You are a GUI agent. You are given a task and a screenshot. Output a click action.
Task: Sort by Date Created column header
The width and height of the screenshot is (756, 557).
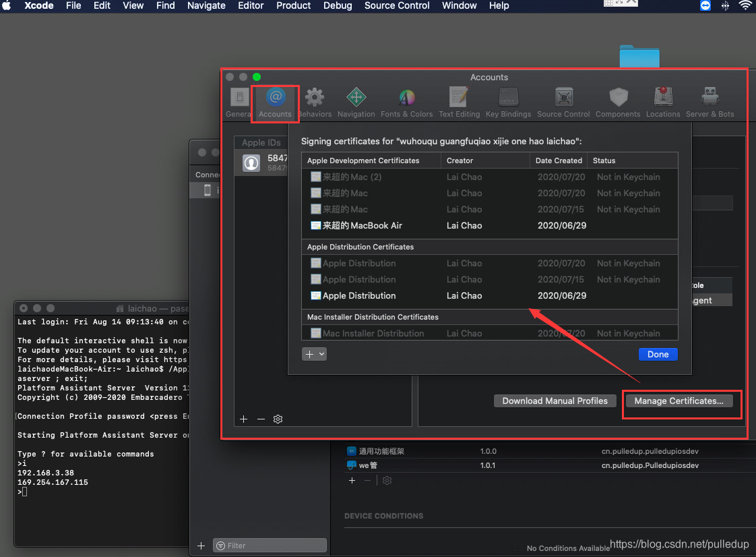[559, 160]
